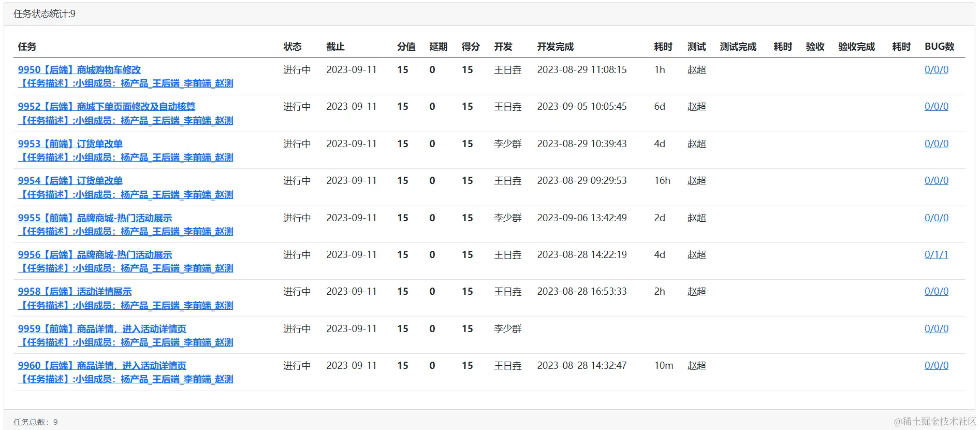Select 进行中 status in task 9956 row
This screenshot has width=980, height=430.
(297, 255)
